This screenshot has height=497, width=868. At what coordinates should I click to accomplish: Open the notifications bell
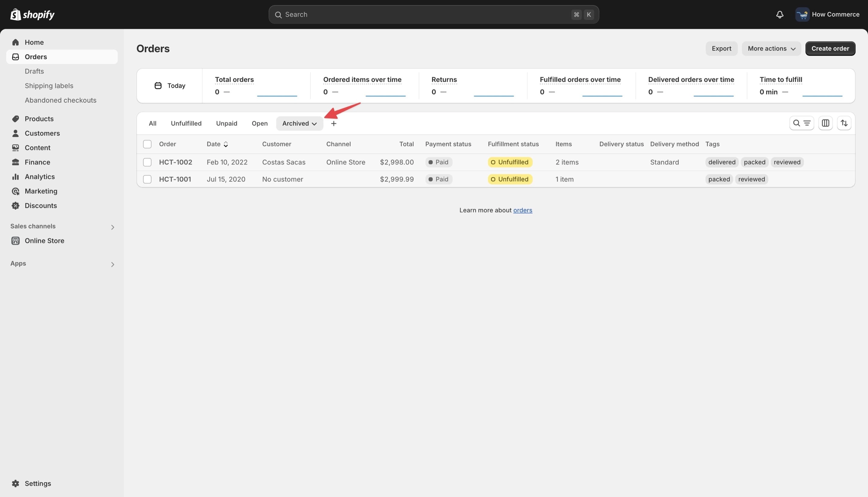click(780, 14)
